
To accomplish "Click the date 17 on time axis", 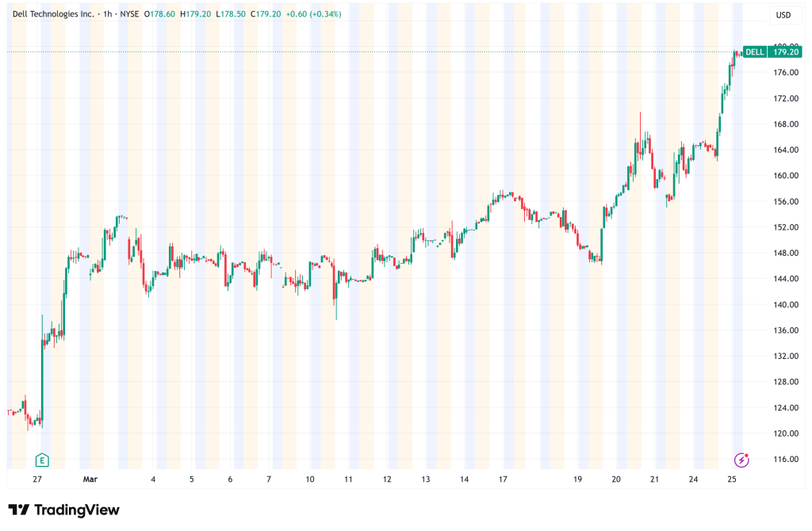I will (503, 479).
